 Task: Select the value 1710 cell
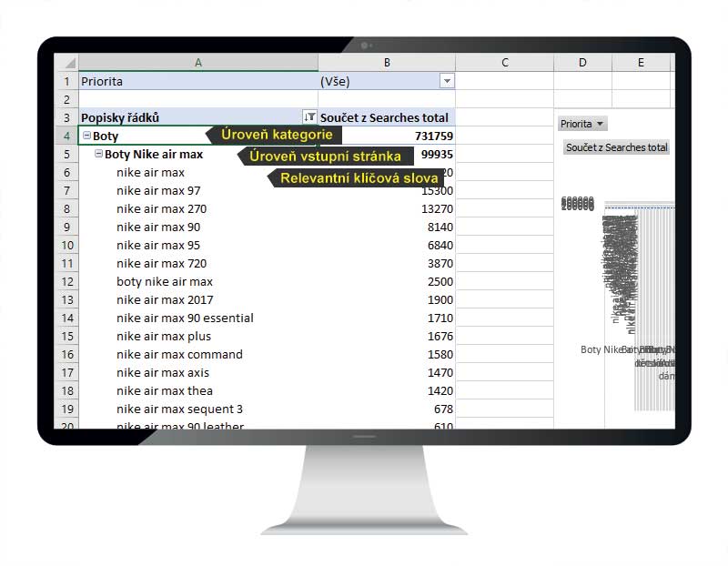click(387, 318)
